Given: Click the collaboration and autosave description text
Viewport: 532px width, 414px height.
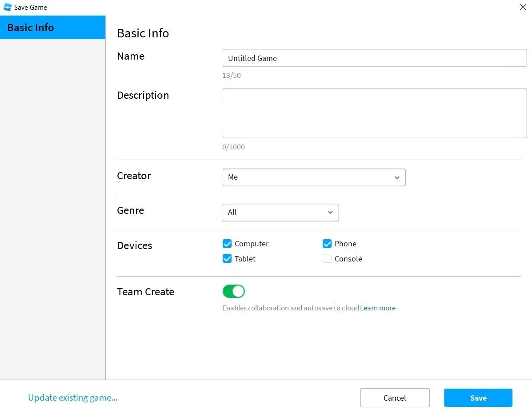Looking at the screenshot, I should click(x=290, y=308).
